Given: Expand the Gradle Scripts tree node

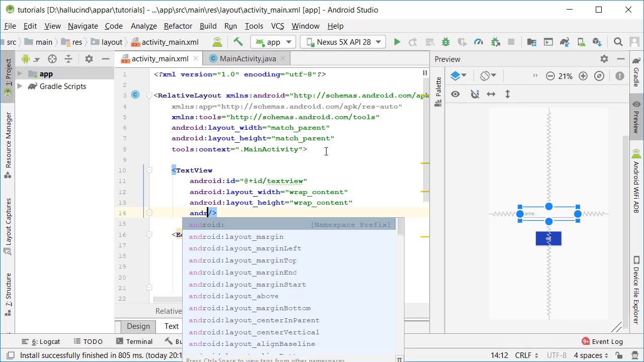Looking at the screenshot, I should [20, 86].
